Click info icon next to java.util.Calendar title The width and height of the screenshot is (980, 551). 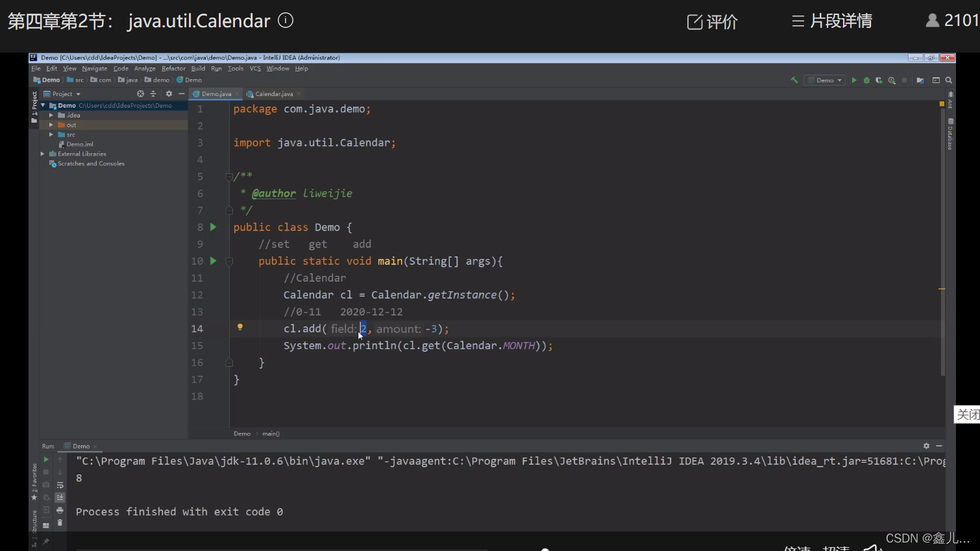(x=286, y=21)
